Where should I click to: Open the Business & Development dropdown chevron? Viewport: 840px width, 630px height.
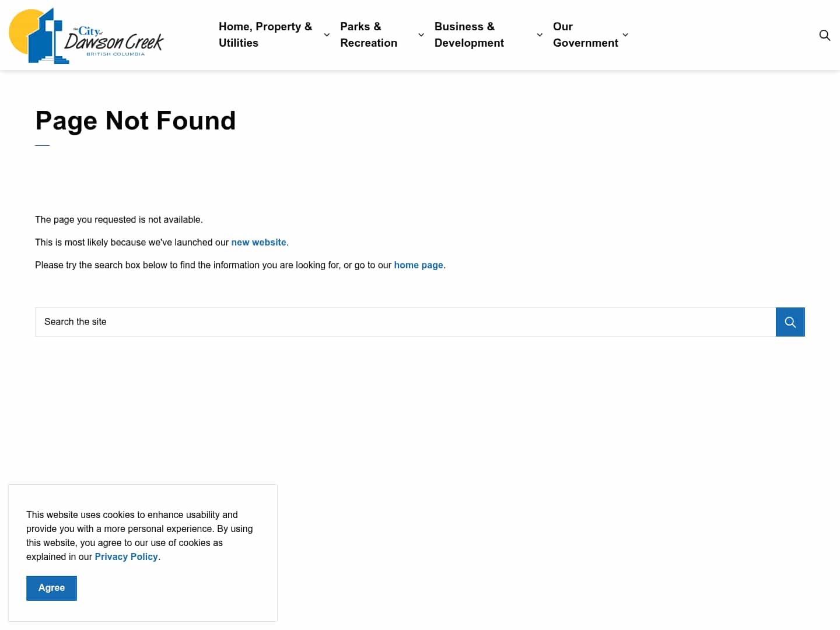(540, 35)
